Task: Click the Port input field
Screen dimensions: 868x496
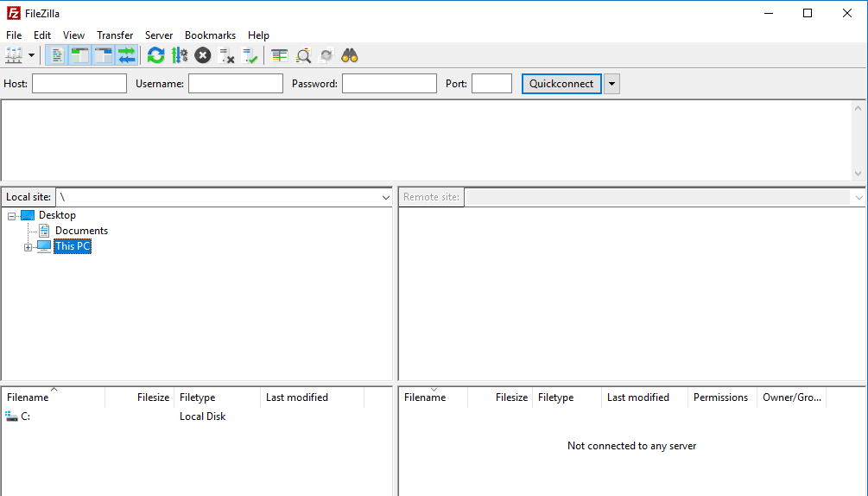Action: click(x=491, y=84)
